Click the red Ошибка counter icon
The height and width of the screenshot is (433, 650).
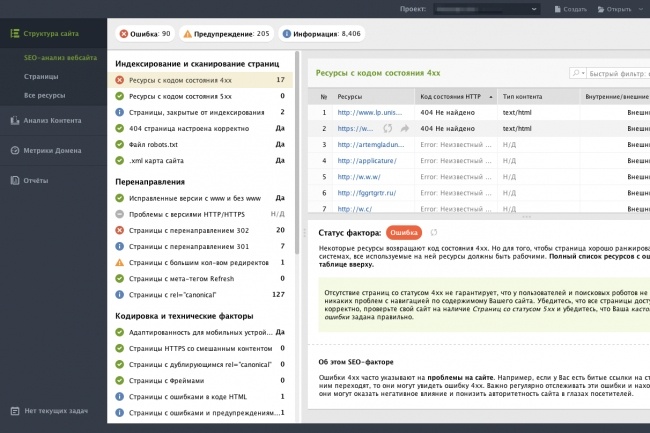click(124, 34)
